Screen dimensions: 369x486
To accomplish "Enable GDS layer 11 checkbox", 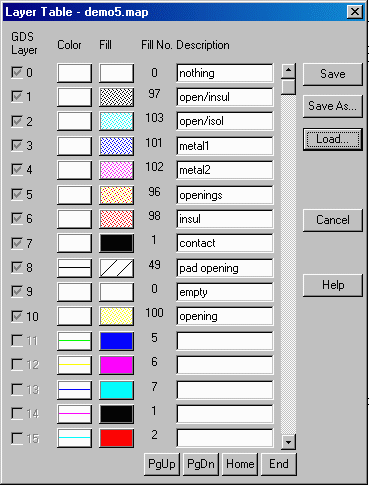I will (x=17, y=340).
